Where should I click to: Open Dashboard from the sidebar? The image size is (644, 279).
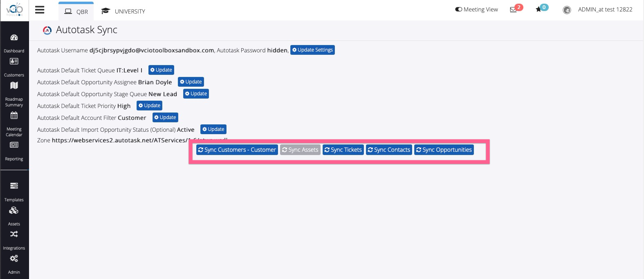click(x=14, y=44)
